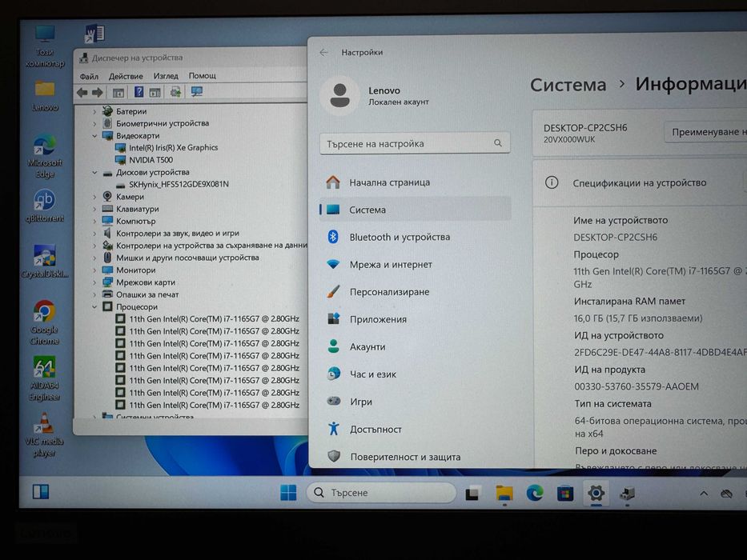Open Widgets panel on taskbar
The height and width of the screenshot is (560, 747).
[41, 491]
